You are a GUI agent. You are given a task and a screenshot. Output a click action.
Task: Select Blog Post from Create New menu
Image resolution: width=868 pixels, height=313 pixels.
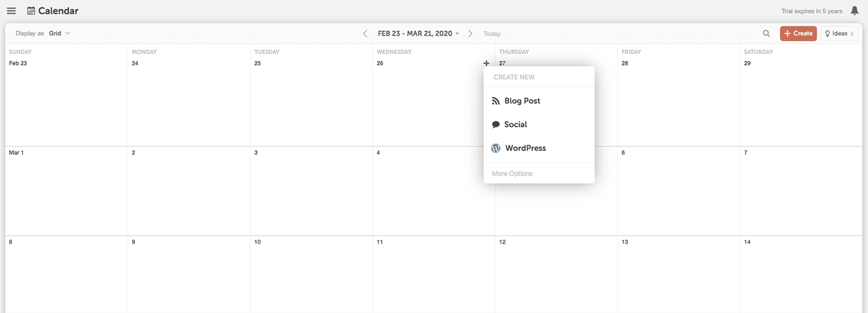tap(522, 101)
